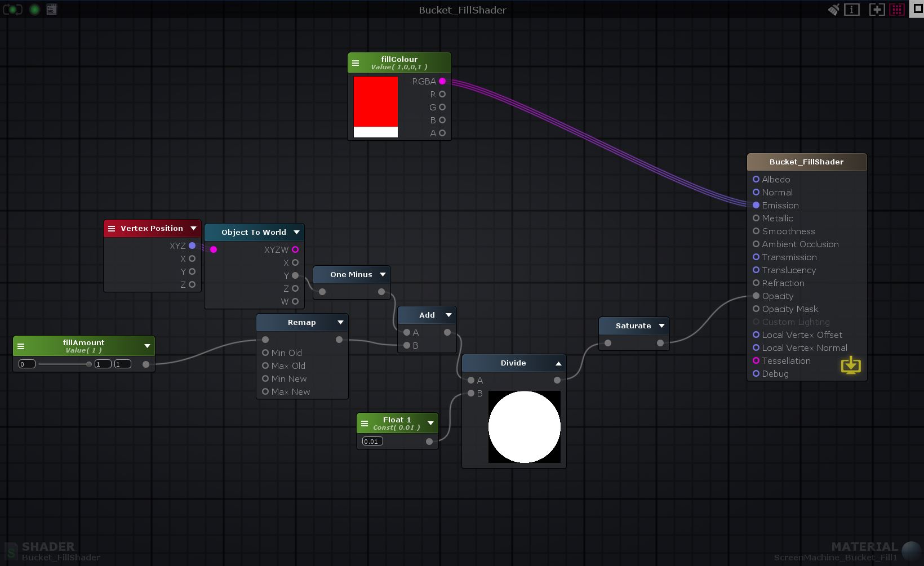Expand the Add node dropdown arrow
Viewport: 924px width, 566px height.
[448, 315]
